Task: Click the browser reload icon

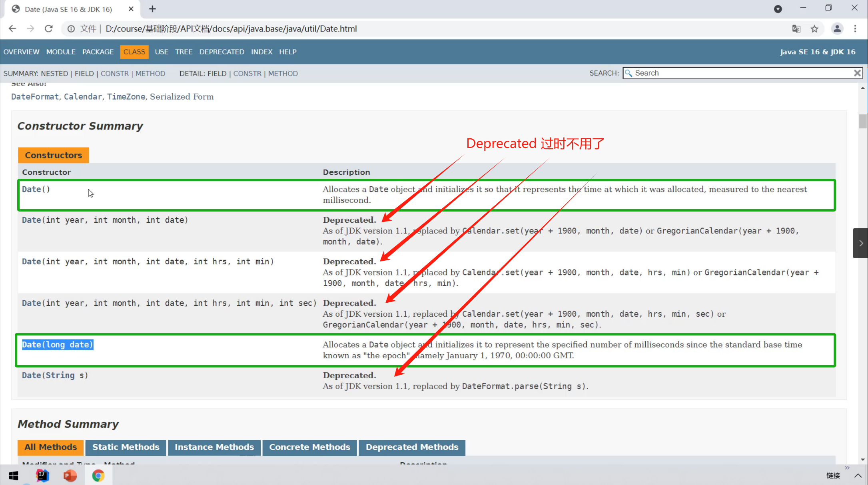Action: tap(48, 29)
